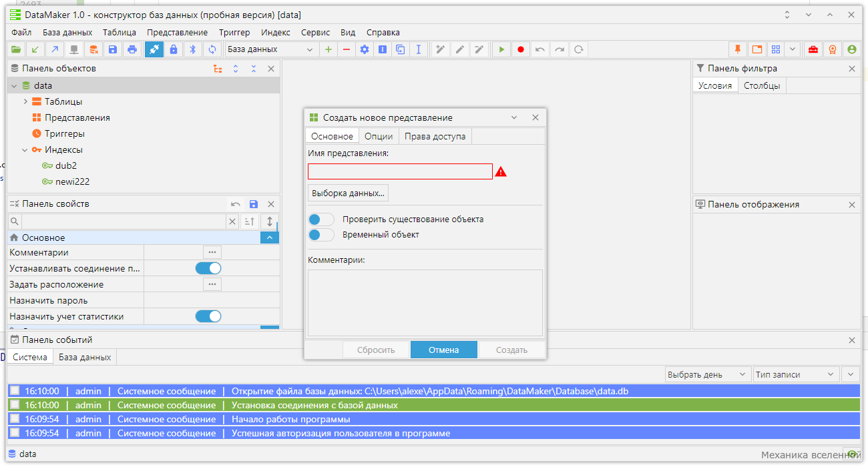Switch to the 'Опции' dialog tab

(x=379, y=136)
